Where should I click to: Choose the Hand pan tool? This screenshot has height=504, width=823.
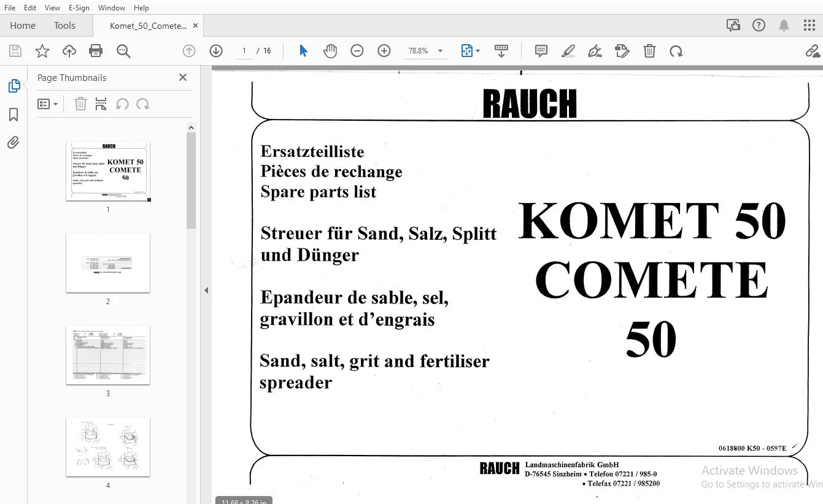330,51
